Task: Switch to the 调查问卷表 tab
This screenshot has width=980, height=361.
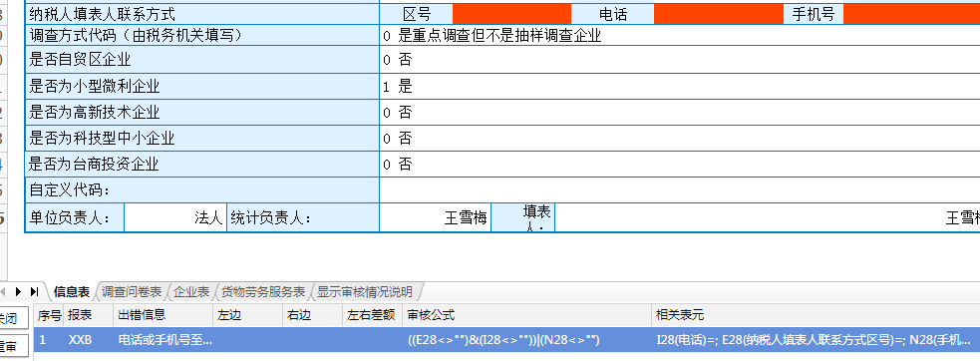Action: coord(132,292)
